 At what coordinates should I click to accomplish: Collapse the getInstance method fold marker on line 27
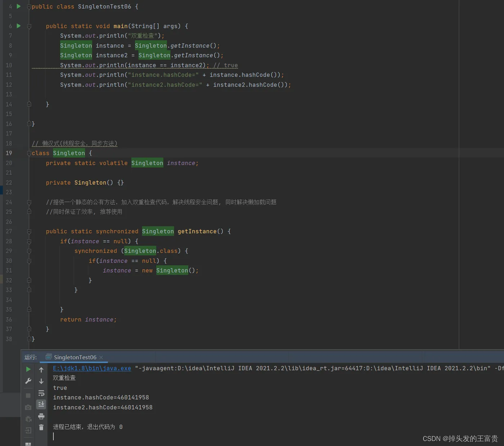tap(29, 232)
